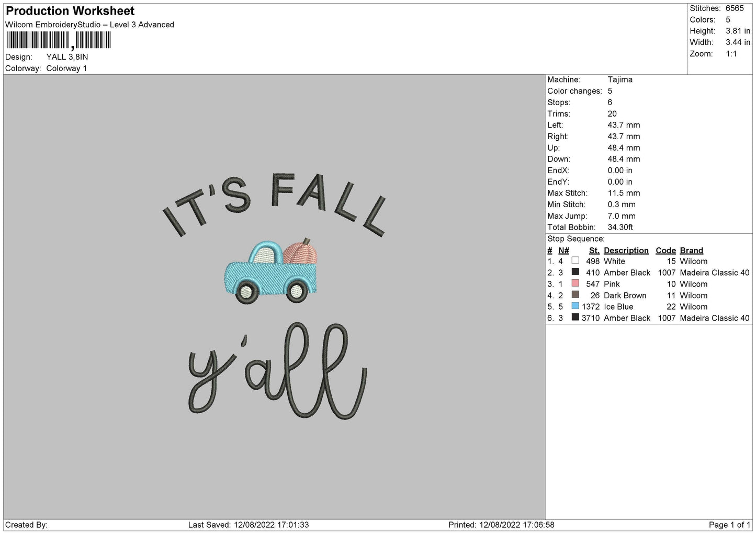The image size is (756, 534).
Task: Click the Last Saved timestamp "12/08/2022 17:01:33"
Action: pyautogui.click(x=272, y=525)
